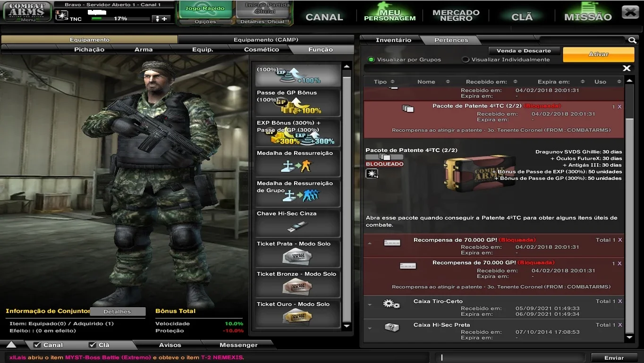
Task: Click the chat panel expand triangle icon
Action: point(11,345)
